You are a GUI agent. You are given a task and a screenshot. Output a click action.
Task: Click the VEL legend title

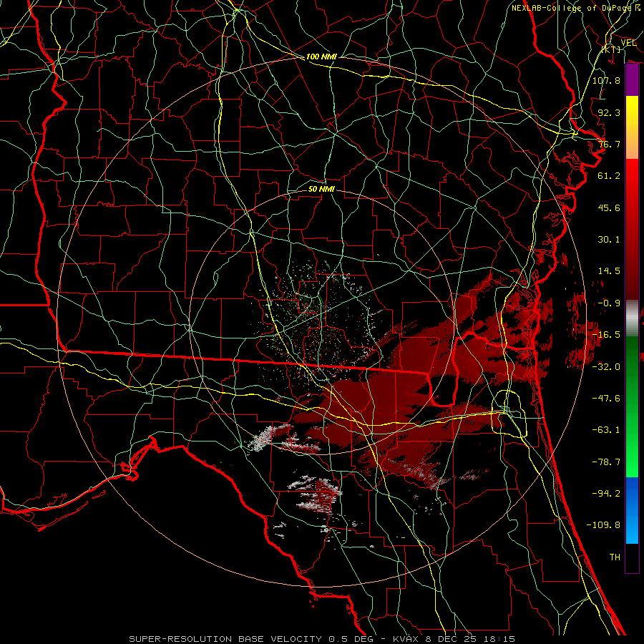point(628,43)
